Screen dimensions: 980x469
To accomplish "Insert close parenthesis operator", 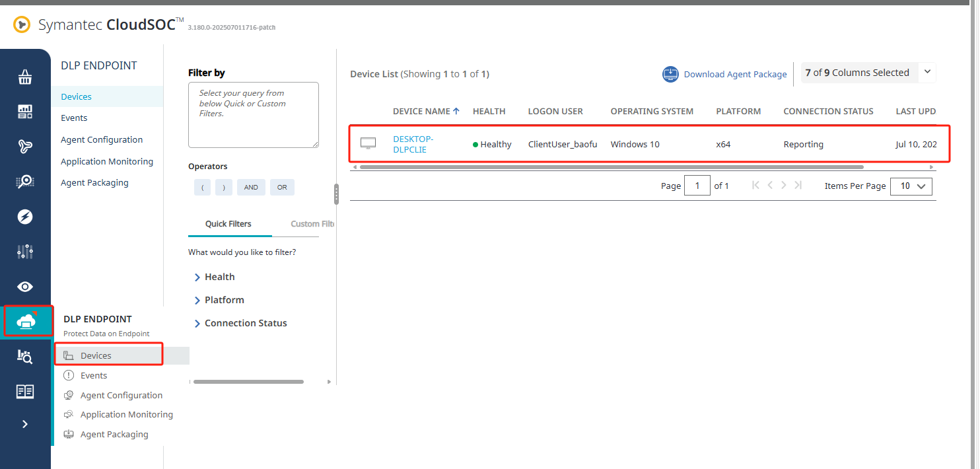I will 224,188.
